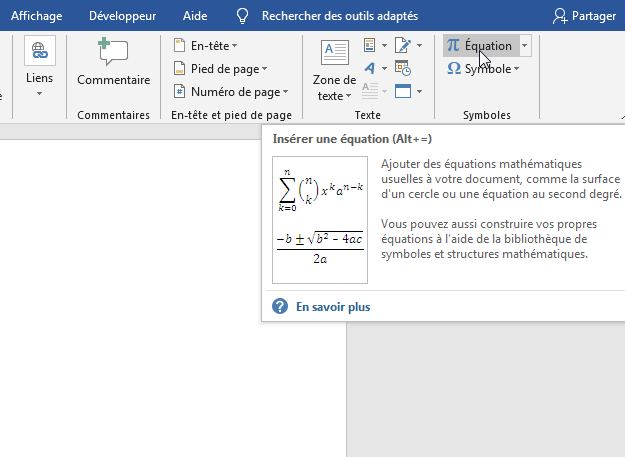Expand the Équation dropdown arrow
Image resolution: width=625 pixels, height=457 pixels.
tap(525, 46)
